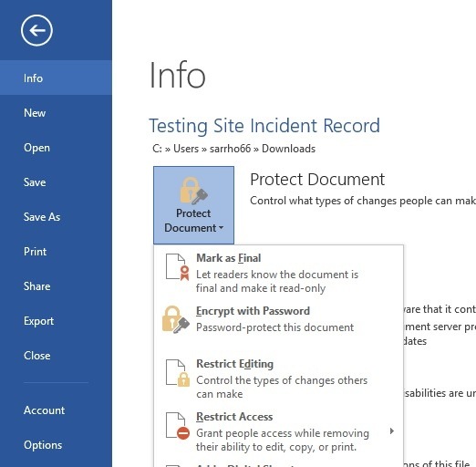Select Restrict Editing menu entry

278,379
